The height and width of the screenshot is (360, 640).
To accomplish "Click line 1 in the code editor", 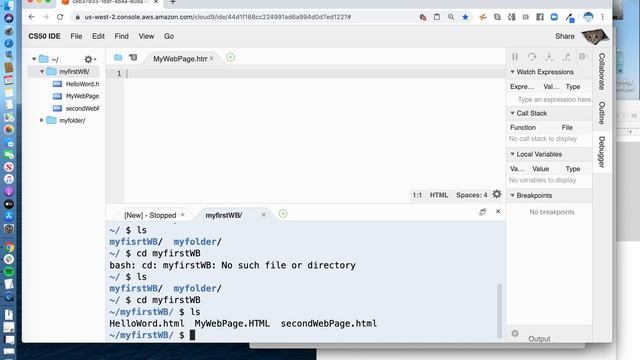I will tap(314, 73).
